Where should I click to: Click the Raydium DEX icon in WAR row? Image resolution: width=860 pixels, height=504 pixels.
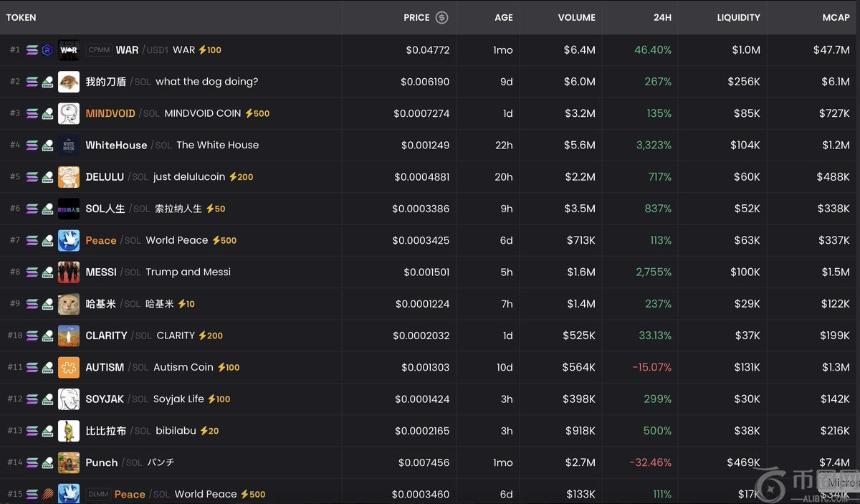click(x=48, y=50)
